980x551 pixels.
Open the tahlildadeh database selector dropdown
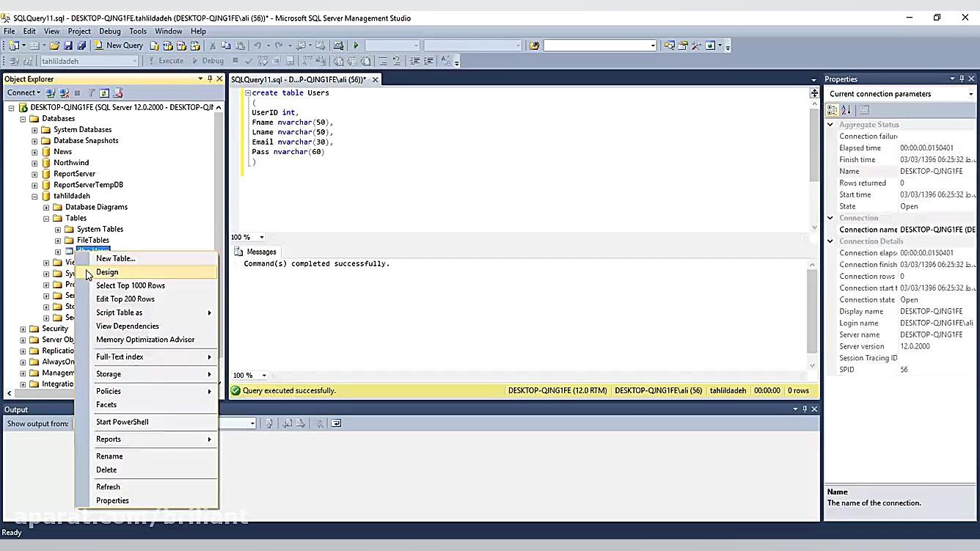(134, 61)
